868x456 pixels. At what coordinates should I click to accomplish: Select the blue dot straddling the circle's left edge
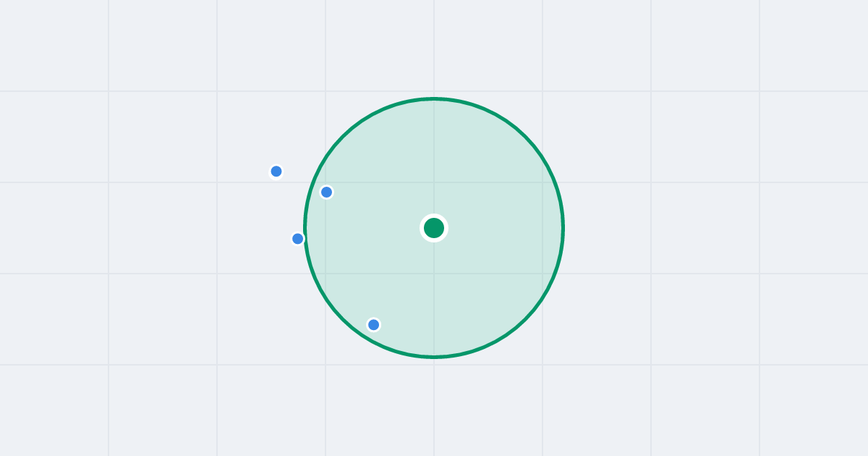pyautogui.click(x=297, y=239)
